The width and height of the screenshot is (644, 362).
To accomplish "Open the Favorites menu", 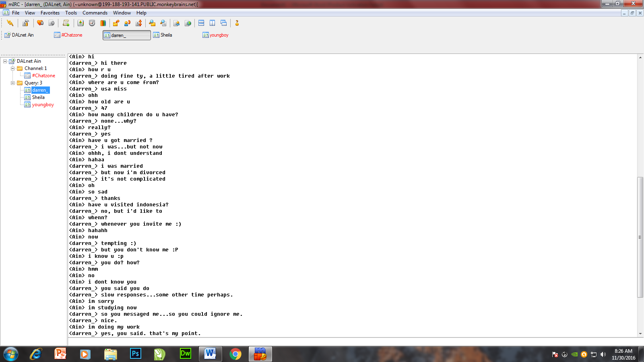I will click(50, 13).
